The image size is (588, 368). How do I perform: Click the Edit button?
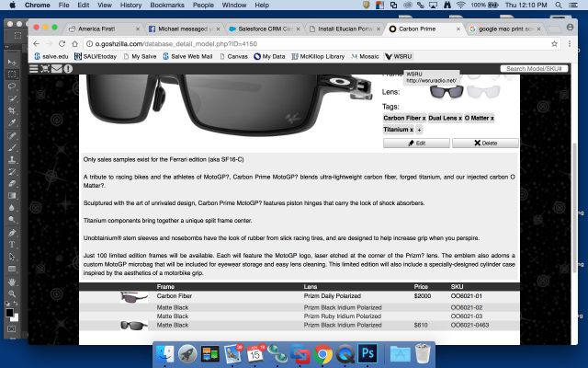(x=416, y=144)
